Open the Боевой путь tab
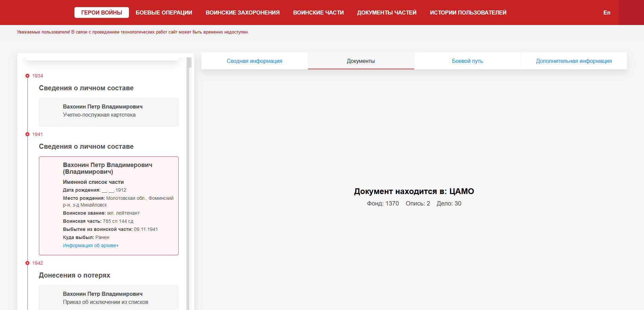 [x=467, y=61]
